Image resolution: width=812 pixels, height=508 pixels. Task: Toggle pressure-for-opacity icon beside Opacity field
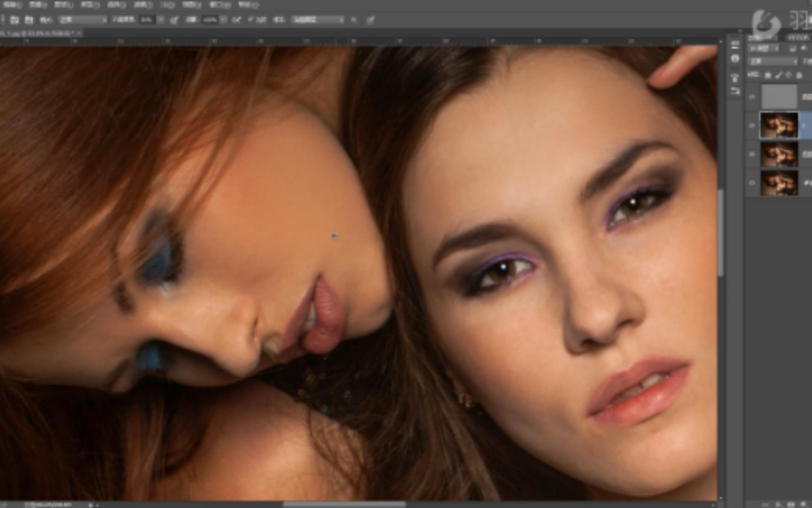point(174,20)
